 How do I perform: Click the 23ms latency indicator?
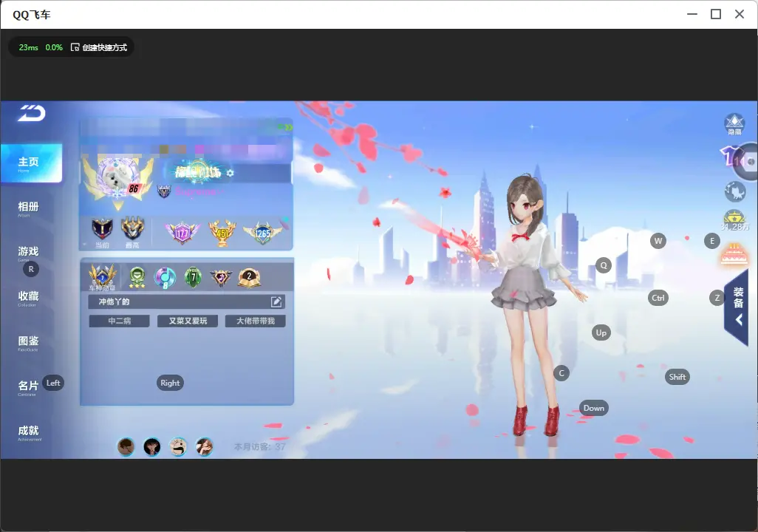click(x=29, y=47)
